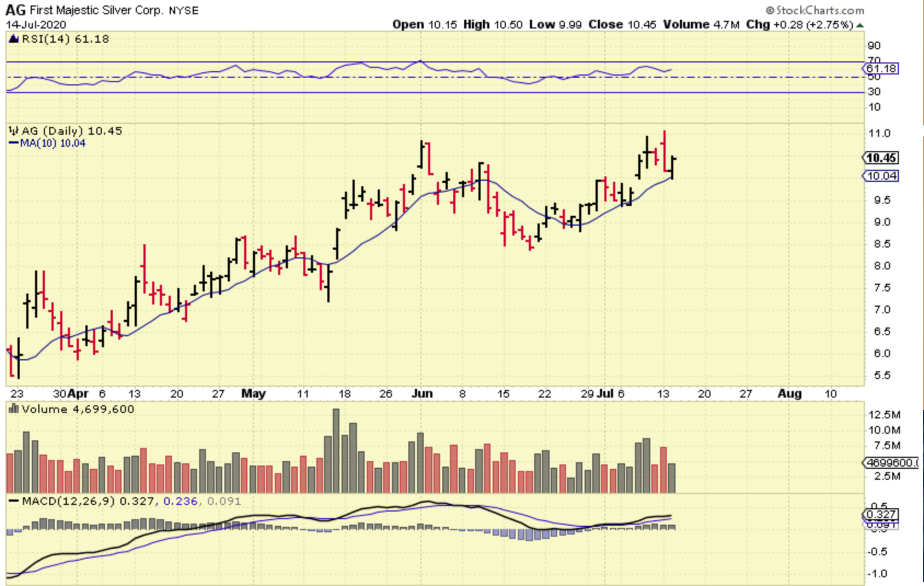
Task: Click the 2.5M volume axis label
Action: (887, 476)
